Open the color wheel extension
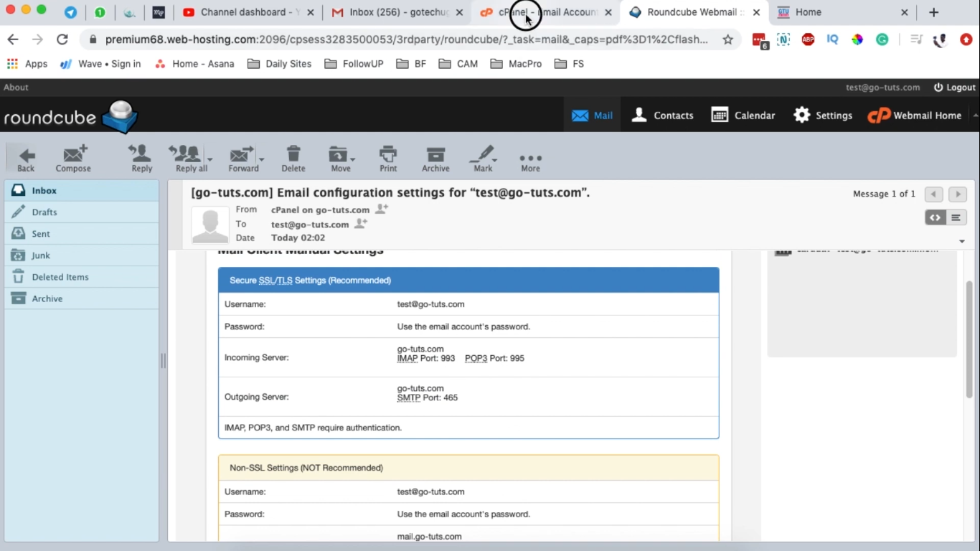The height and width of the screenshot is (551, 980). pyautogui.click(x=857, y=40)
